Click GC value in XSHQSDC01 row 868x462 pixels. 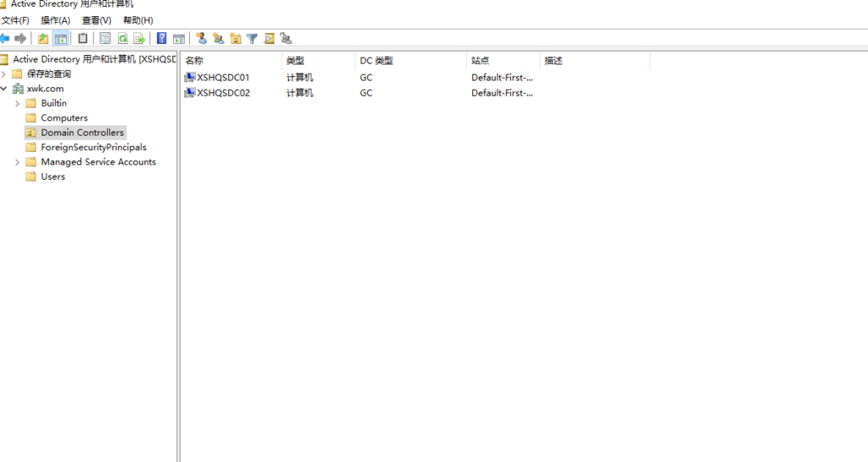[366, 77]
